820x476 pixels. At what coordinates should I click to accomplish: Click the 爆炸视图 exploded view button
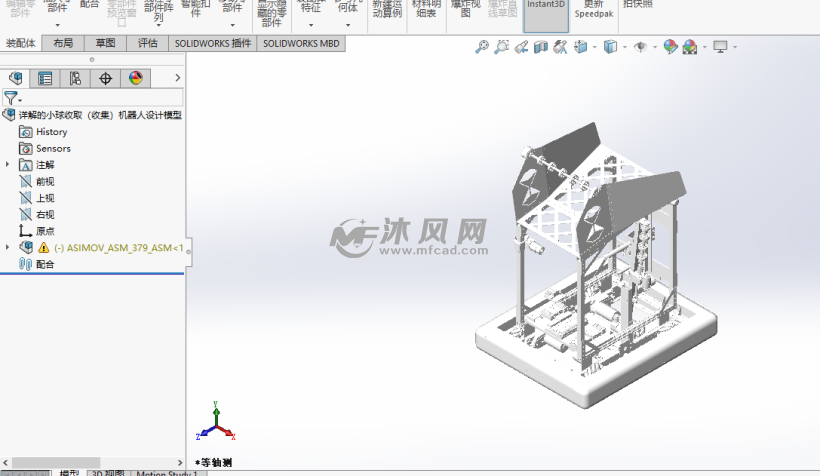[x=465, y=9]
